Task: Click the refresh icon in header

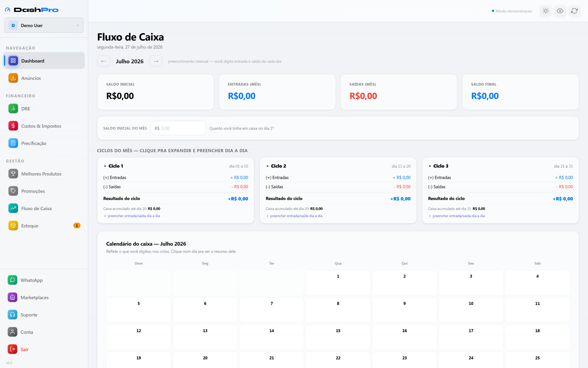Action: coord(574,11)
